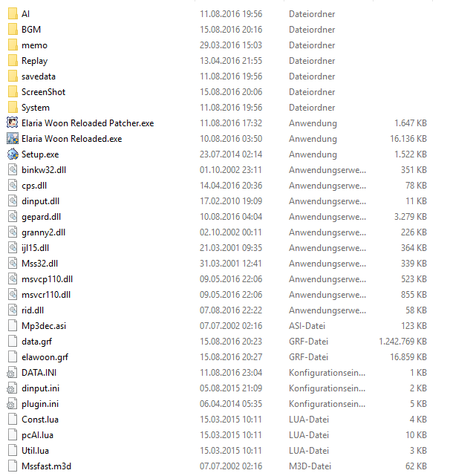
Task: Click the AI folder icon
Action: pyautogui.click(x=13, y=13)
